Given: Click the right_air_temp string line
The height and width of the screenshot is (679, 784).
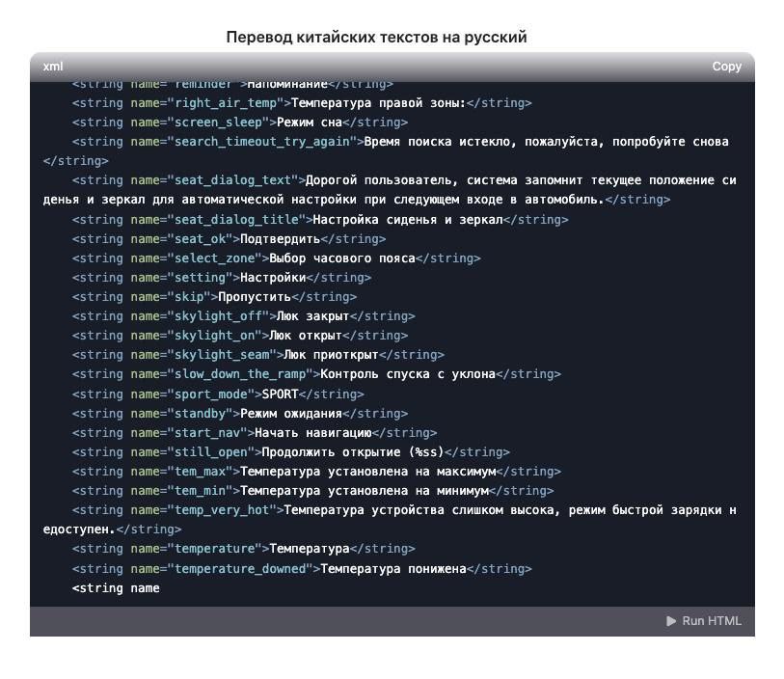Looking at the screenshot, I should point(302,103).
